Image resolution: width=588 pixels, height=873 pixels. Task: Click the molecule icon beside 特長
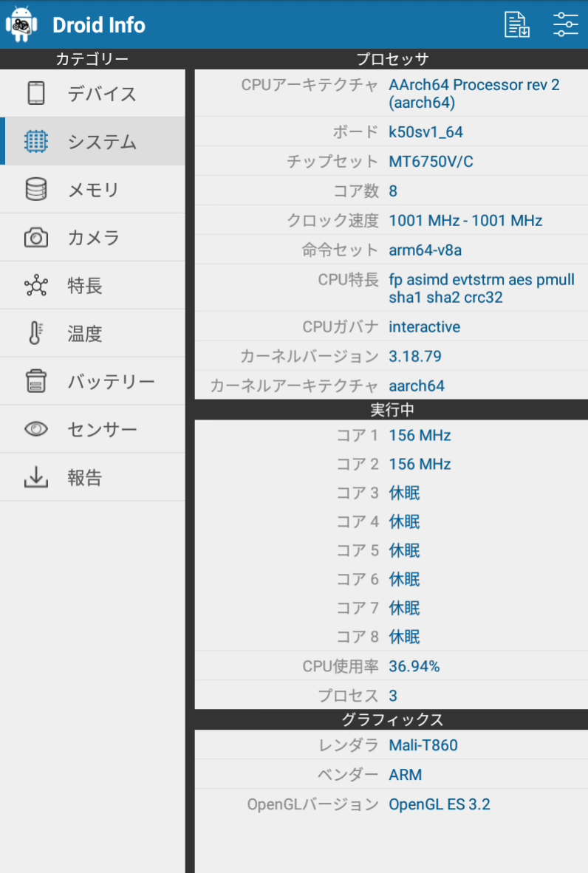coord(36,285)
